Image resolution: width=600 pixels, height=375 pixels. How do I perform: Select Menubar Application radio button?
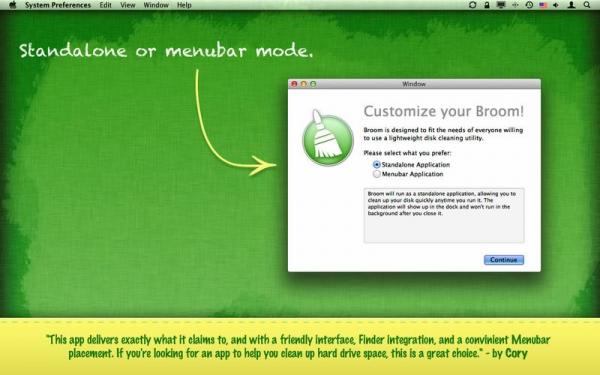pyautogui.click(x=377, y=174)
